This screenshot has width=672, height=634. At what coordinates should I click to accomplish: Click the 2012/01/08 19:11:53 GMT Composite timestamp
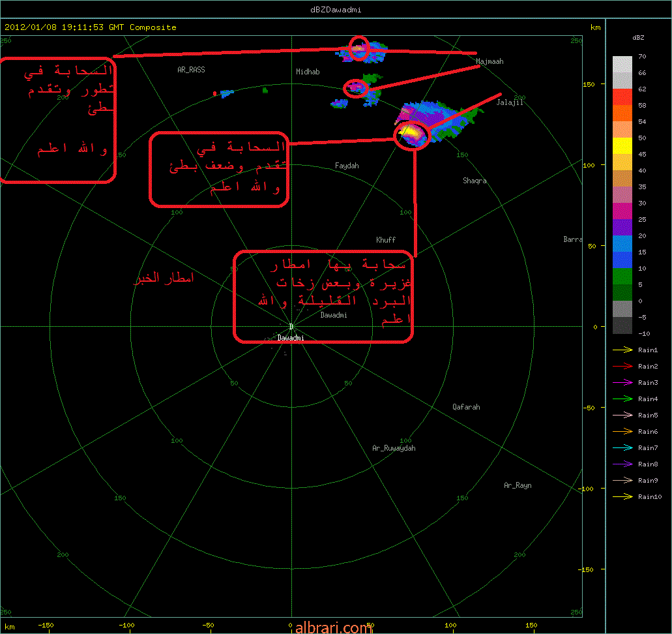pos(91,27)
